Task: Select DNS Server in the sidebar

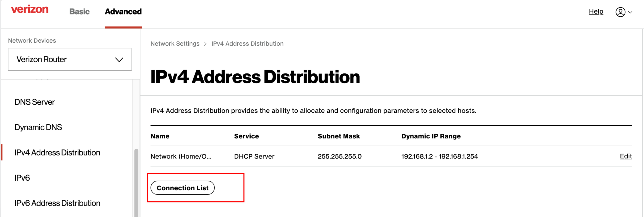Action: click(35, 102)
